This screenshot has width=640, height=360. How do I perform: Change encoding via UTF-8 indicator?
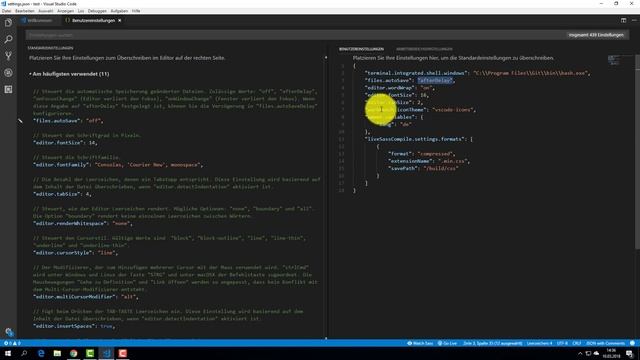point(562,343)
